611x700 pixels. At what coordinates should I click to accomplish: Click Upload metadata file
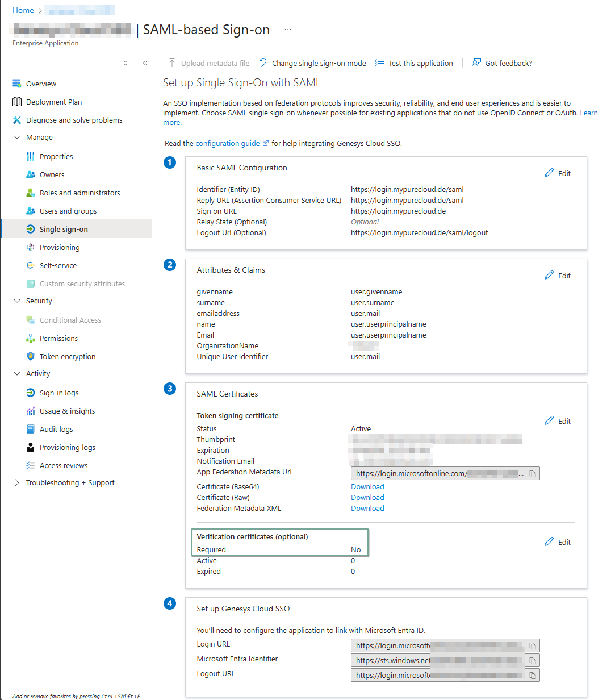click(208, 63)
